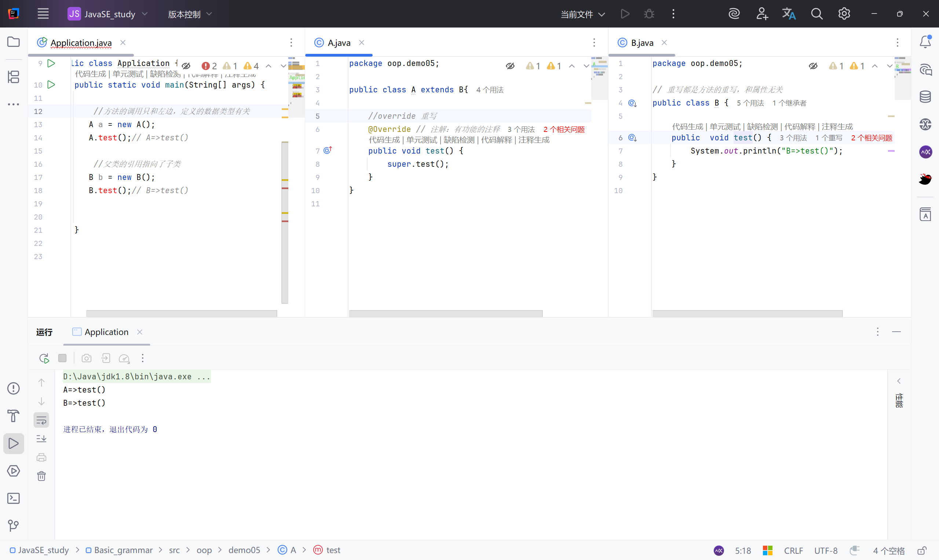Open the 版本控制 dropdown menu

pos(190,14)
